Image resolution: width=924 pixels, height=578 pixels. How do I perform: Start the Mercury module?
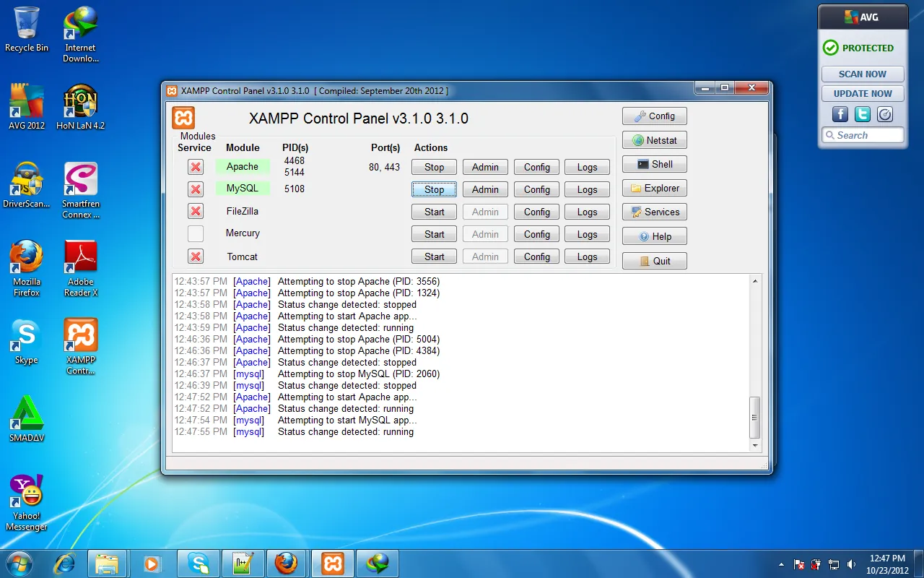tap(434, 234)
